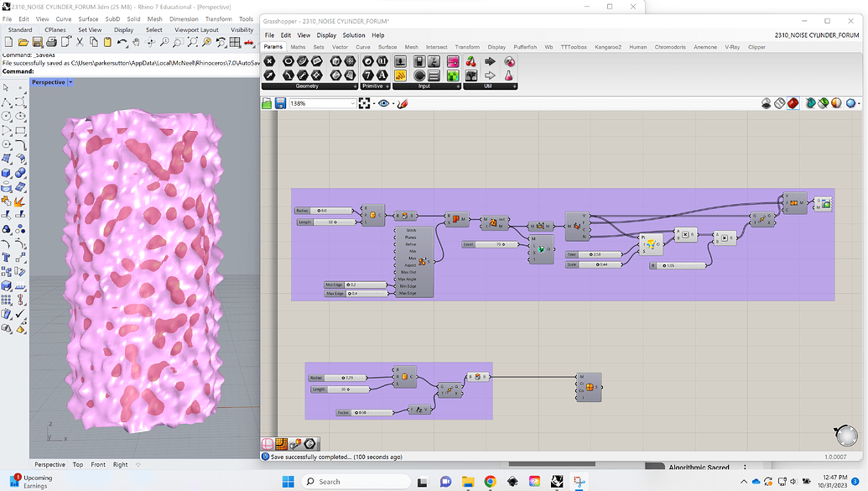Click the cherry icon in Util panel

pos(470,61)
